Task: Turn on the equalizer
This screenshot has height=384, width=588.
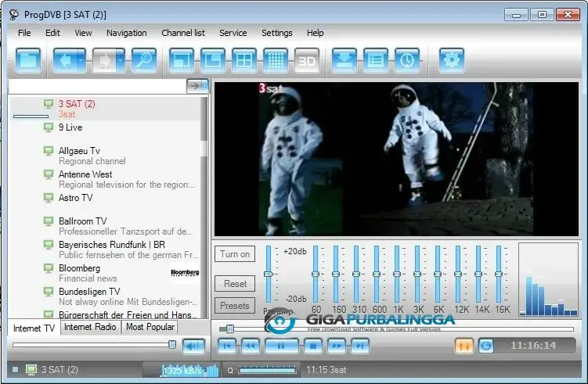Action: click(x=235, y=254)
